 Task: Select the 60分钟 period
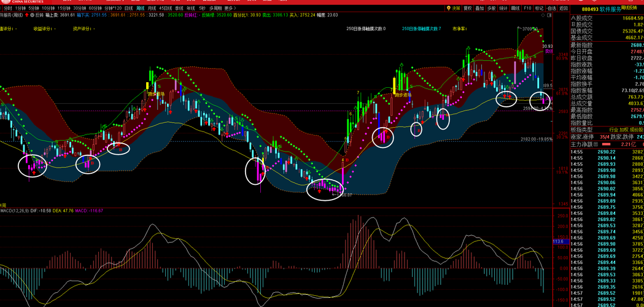point(95,8)
